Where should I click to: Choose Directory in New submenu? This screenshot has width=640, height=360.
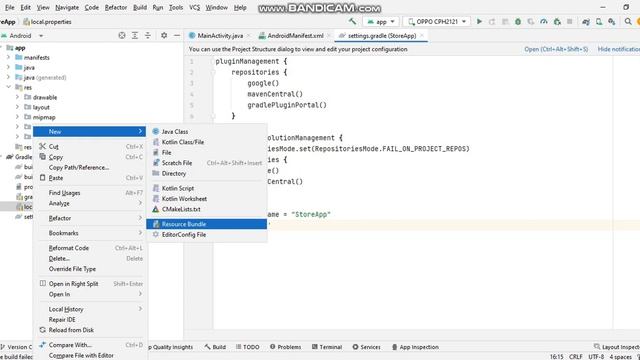(x=207, y=173)
